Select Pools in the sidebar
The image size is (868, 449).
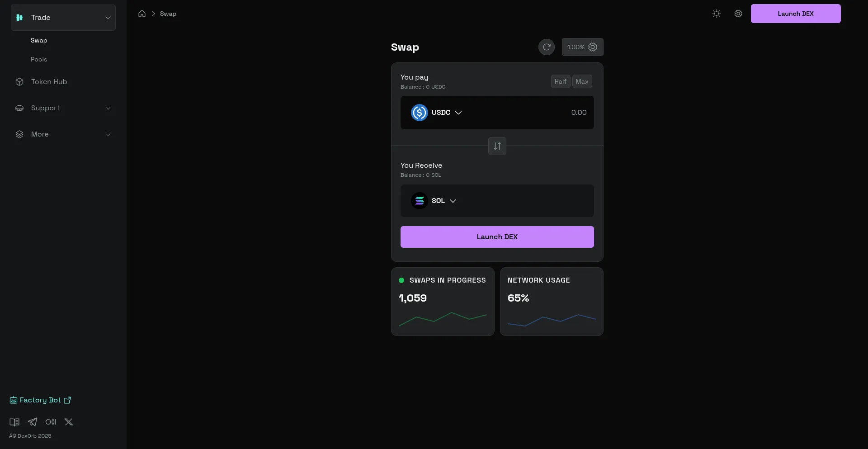coord(39,59)
